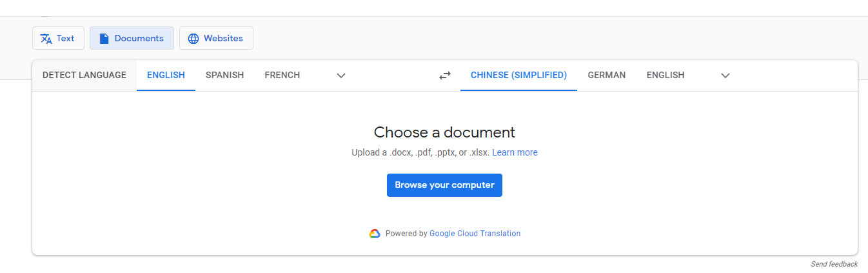Select Spanish as source language
Viewport: 868px width, 273px height.
(224, 75)
